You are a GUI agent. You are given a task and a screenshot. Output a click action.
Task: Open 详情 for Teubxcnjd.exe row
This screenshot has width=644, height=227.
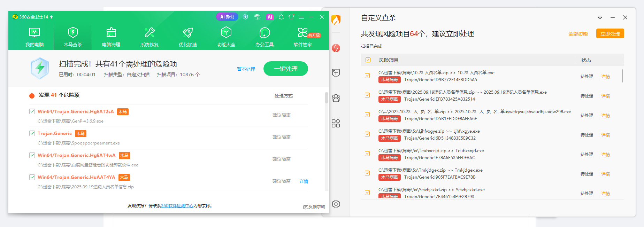[606, 155]
